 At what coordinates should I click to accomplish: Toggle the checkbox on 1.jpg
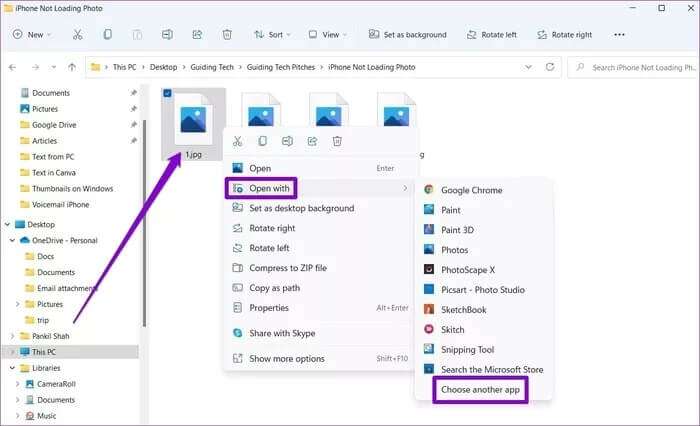pos(167,93)
